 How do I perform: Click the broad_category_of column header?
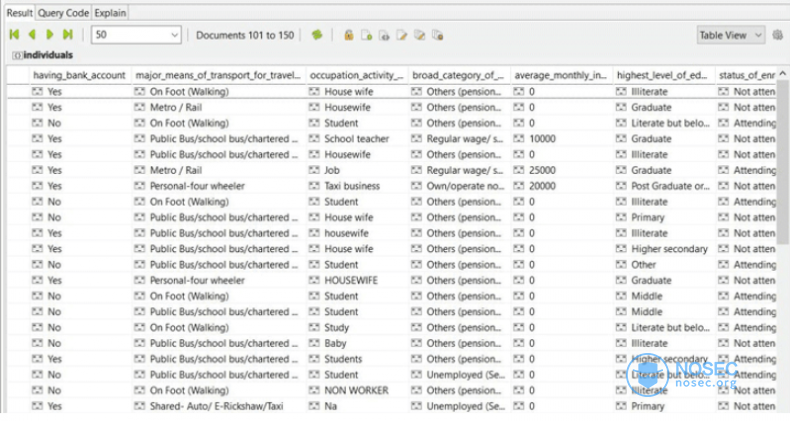459,75
